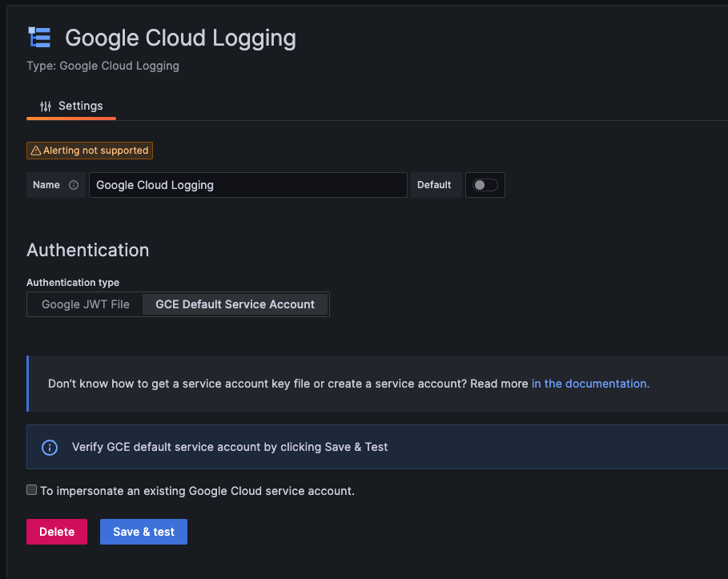Click the Google Cloud Logging plugin logo icon
728x579 pixels.
pyautogui.click(x=39, y=38)
